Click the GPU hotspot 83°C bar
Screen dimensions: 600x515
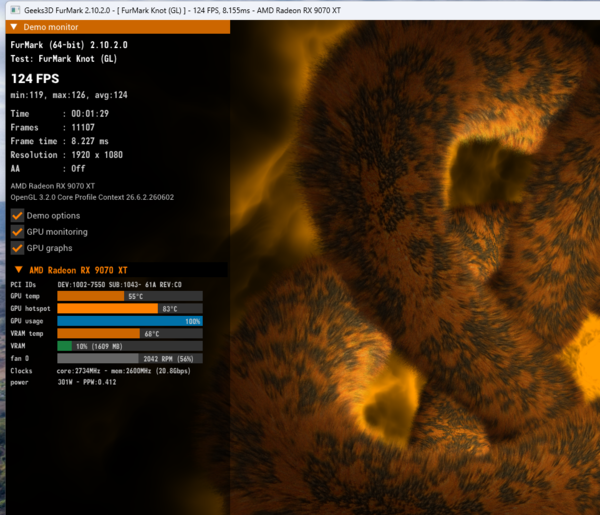(130, 308)
